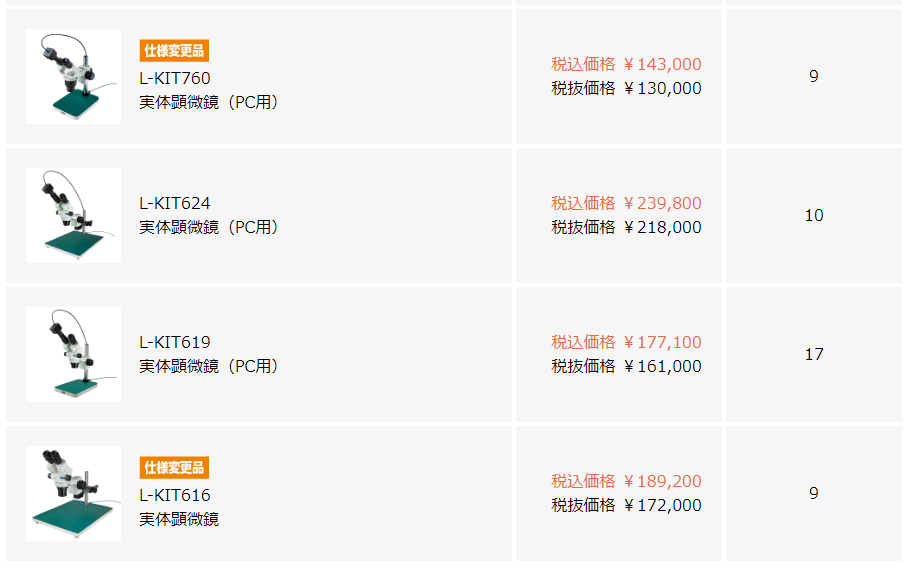Open the L-KIT760 microscope product thumbnail
908x567 pixels.
pyautogui.click(x=74, y=76)
